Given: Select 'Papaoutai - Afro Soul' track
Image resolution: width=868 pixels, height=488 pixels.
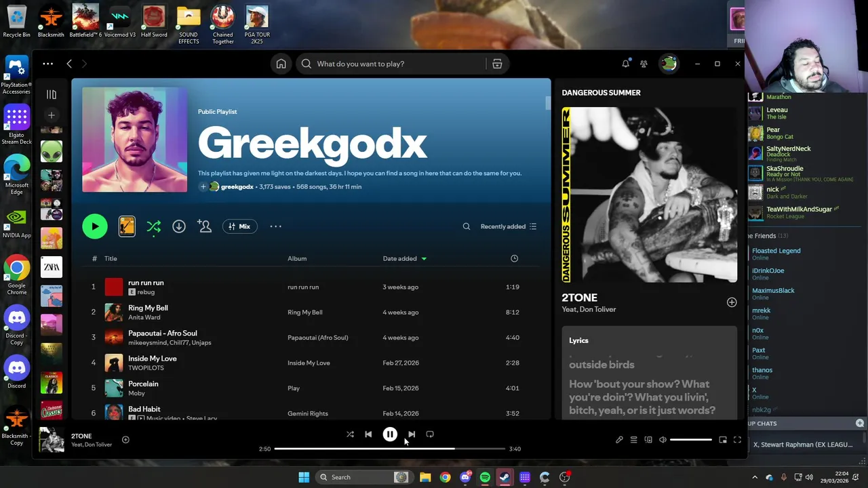Looking at the screenshot, I should coord(163,333).
